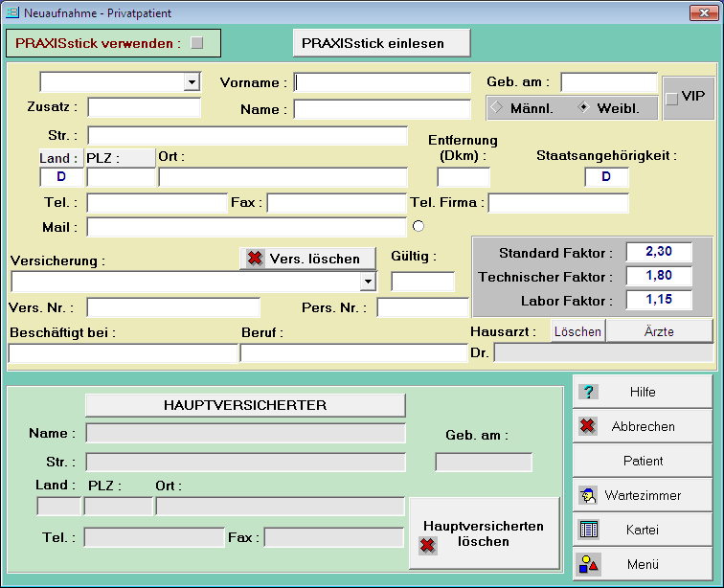The image size is (724, 588).
Task: Click Hauptversicherten löschen button
Action: (x=484, y=533)
